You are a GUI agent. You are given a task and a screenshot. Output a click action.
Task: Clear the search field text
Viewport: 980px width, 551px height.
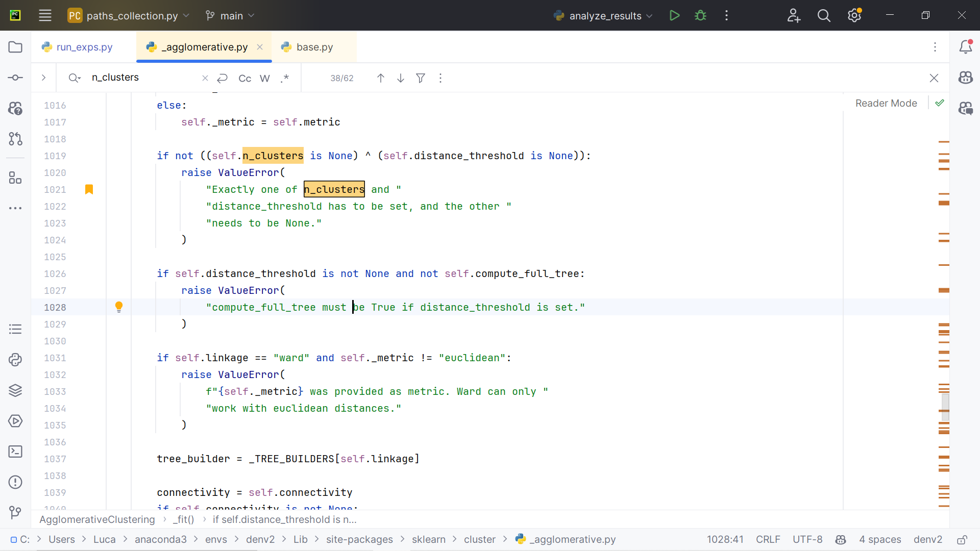click(x=205, y=78)
